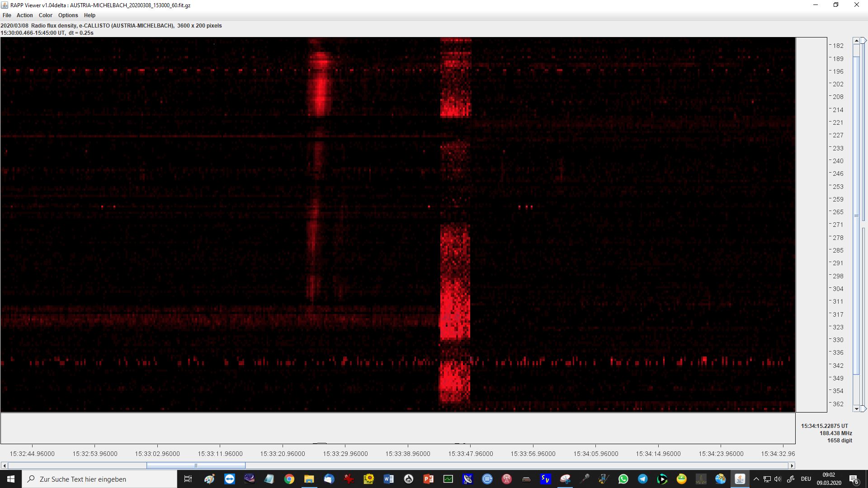Open the yellow smiley music icon

[x=682, y=479]
